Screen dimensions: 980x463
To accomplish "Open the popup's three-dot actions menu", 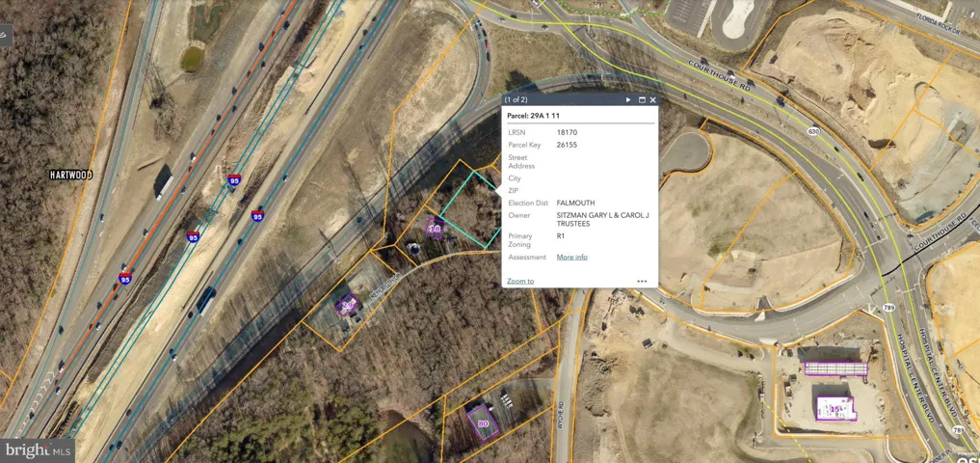I will click(x=642, y=282).
